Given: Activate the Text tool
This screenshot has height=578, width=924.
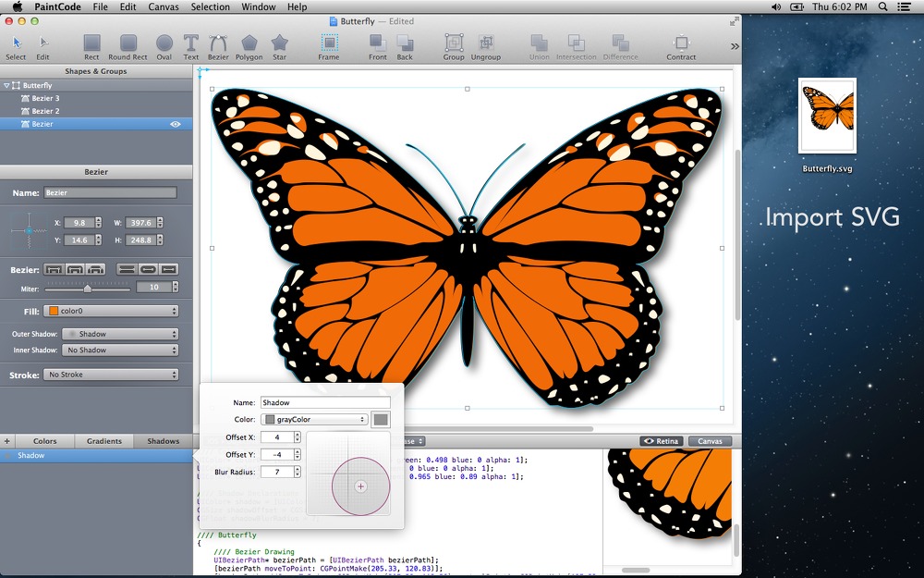Looking at the screenshot, I should pyautogui.click(x=191, y=47).
